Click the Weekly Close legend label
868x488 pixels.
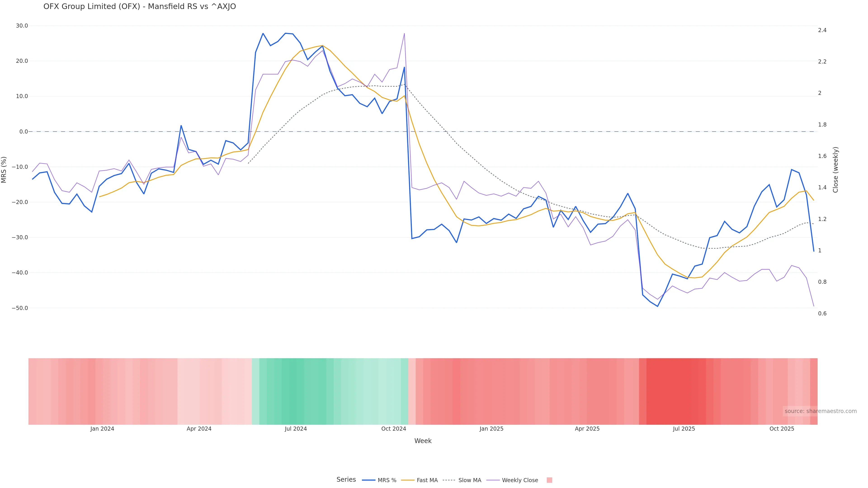pos(520,480)
